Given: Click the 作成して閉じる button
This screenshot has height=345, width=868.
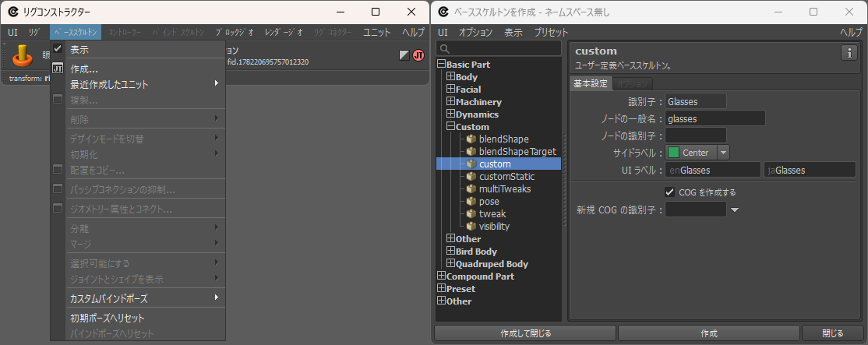Looking at the screenshot, I should click(x=525, y=333).
